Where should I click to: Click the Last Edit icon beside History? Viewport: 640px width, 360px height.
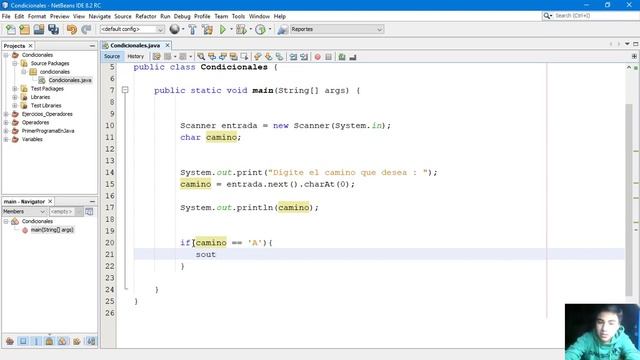pos(157,57)
